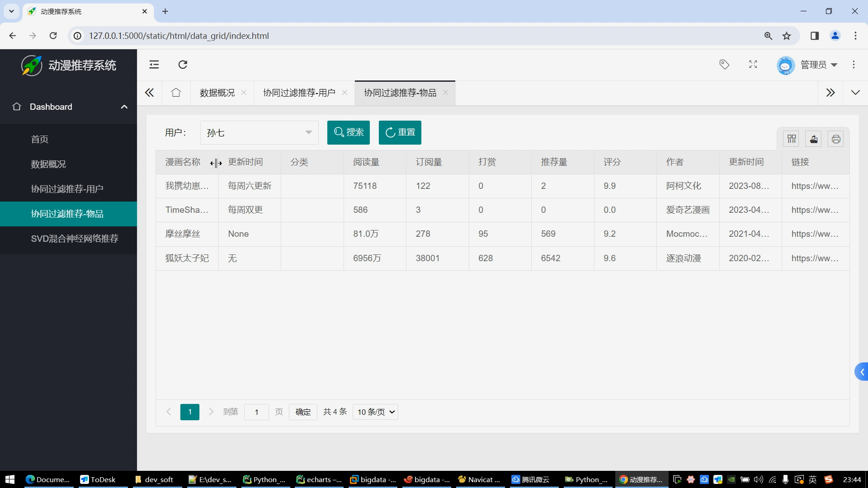Image resolution: width=868 pixels, height=488 pixels.
Task: Expand the 管理员 account menu
Action: pos(818,65)
